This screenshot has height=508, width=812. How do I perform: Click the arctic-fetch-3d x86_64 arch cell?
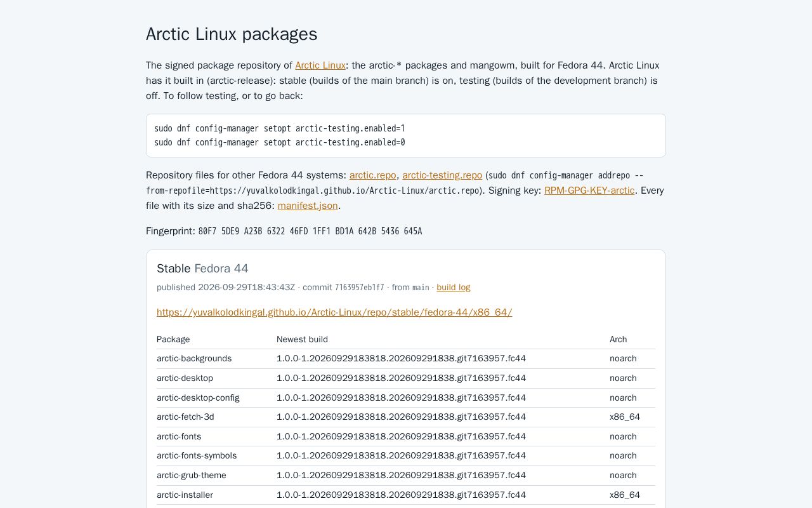pyautogui.click(x=625, y=417)
